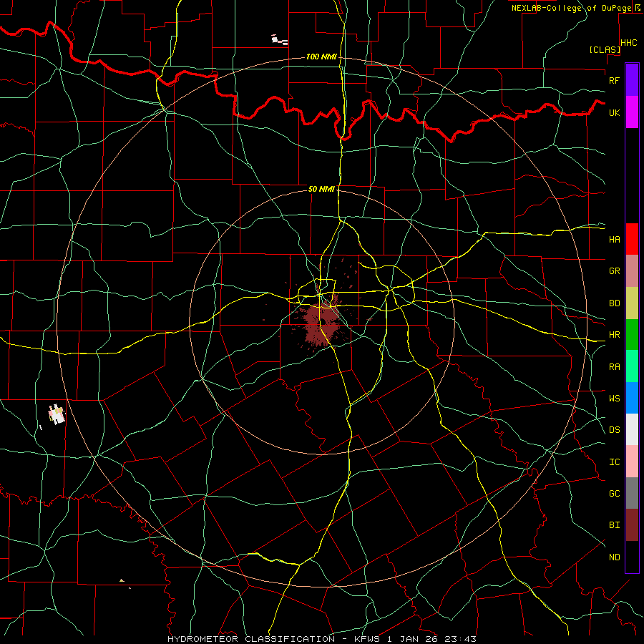Click the GC gray legend swatch
The height and width of the screenshot is (644, 644).
[632, 493]
